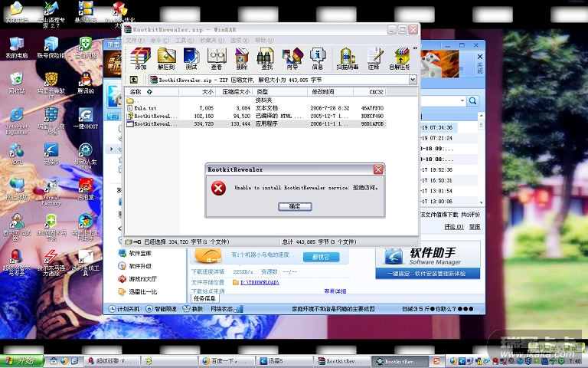Viewport: 588px width, 368px height.
Task: Open the 我的电脑 desktop icon
Action: (x=16, y=48)
